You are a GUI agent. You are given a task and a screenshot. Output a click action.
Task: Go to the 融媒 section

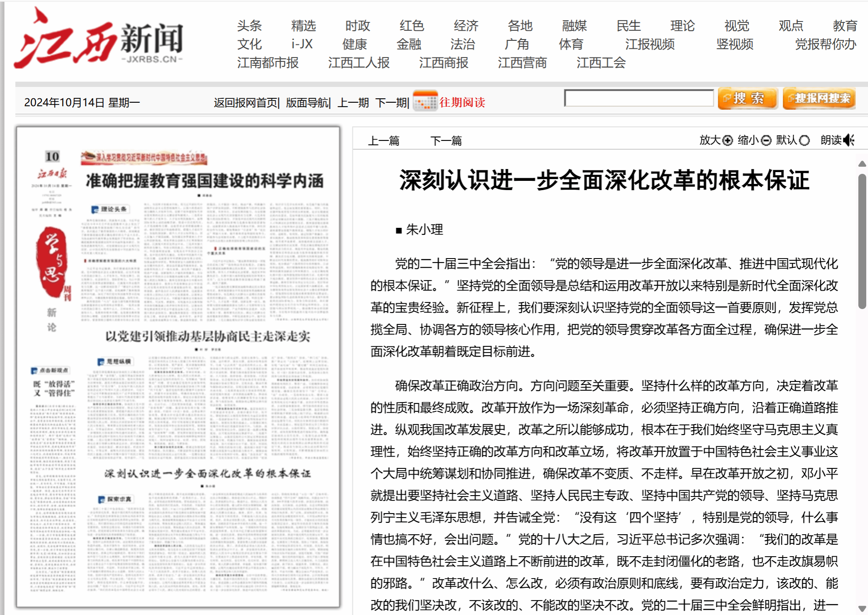[x=574, y=25]
